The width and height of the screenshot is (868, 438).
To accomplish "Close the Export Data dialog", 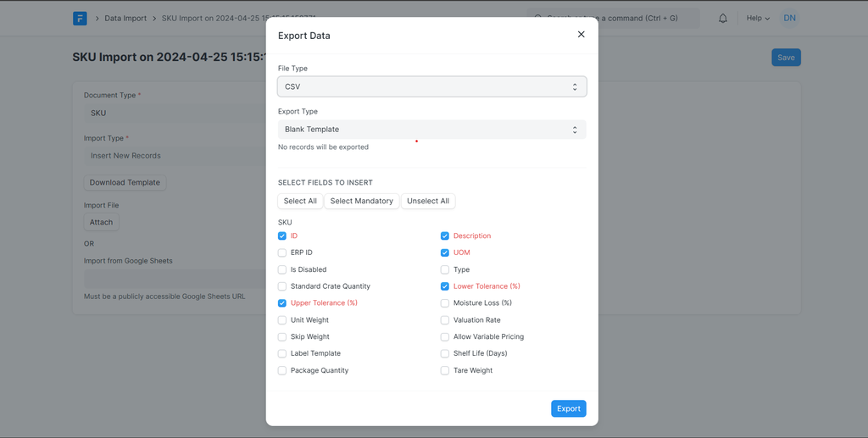I will click(581, 34).
